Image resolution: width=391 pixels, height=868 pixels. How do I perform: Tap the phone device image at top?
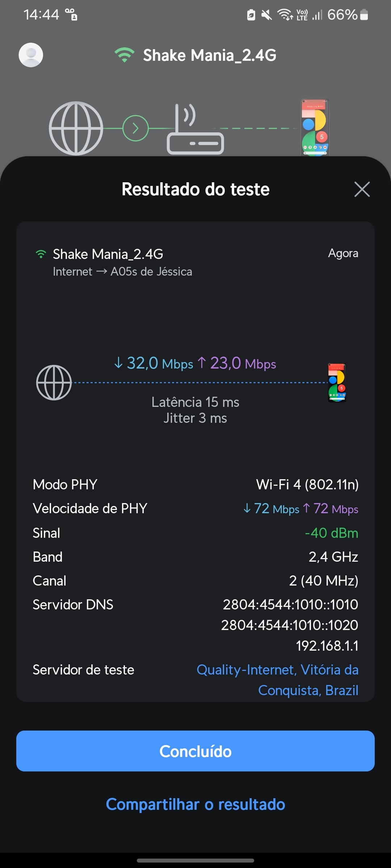click(x=315, y=127)
